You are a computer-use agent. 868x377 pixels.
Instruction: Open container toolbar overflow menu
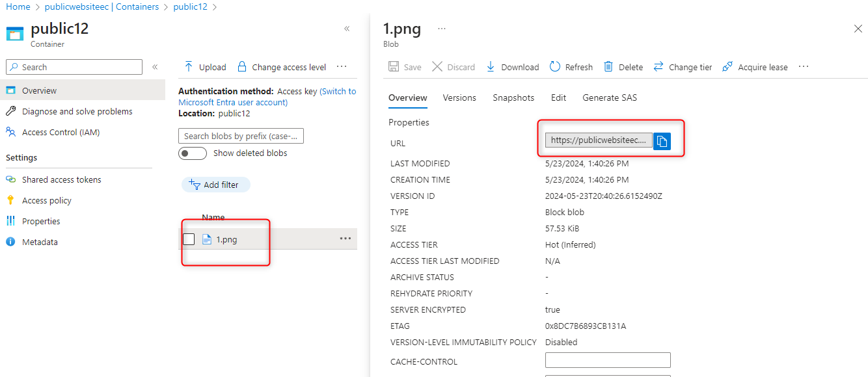coord(341,67)
